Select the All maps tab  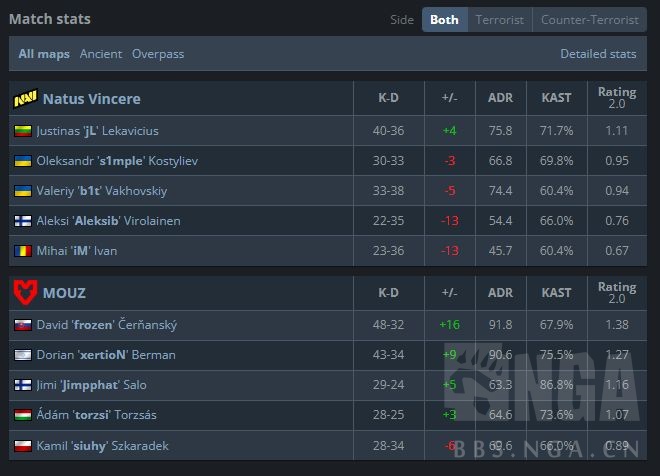click(x=44, y=54)
